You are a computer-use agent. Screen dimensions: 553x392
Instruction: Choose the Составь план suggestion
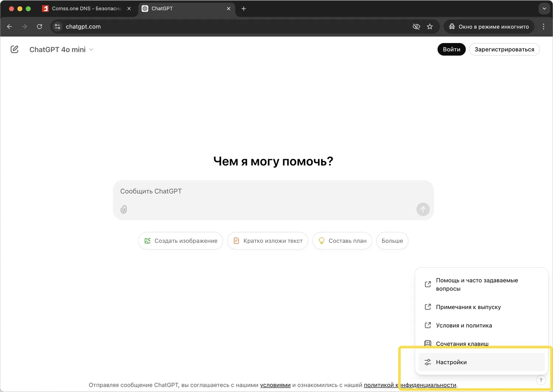(x=342, y=241)
